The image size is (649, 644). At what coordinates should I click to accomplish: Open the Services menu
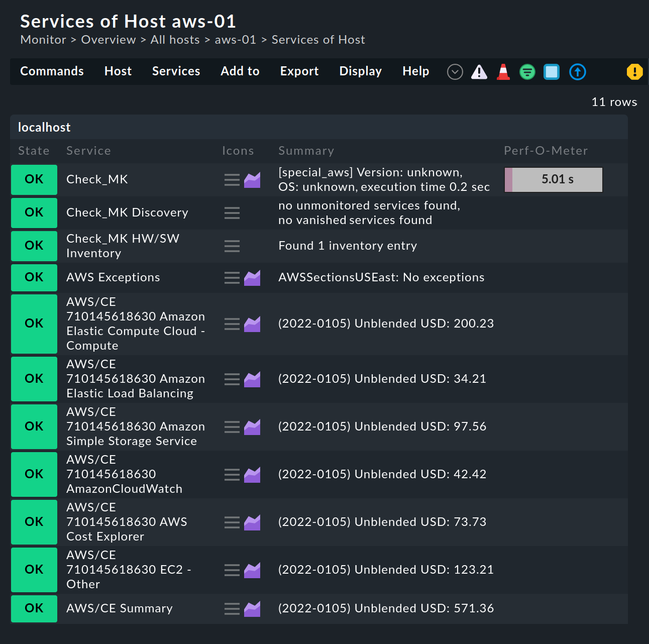[176, 71]
